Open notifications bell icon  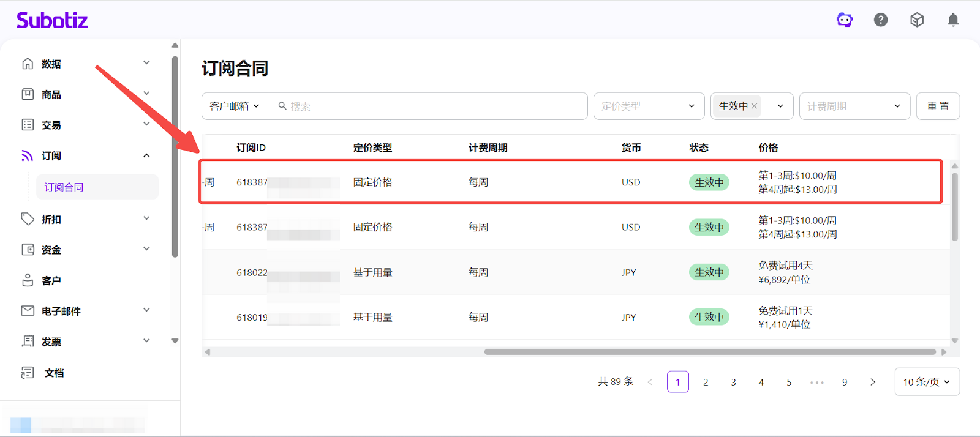953,20
